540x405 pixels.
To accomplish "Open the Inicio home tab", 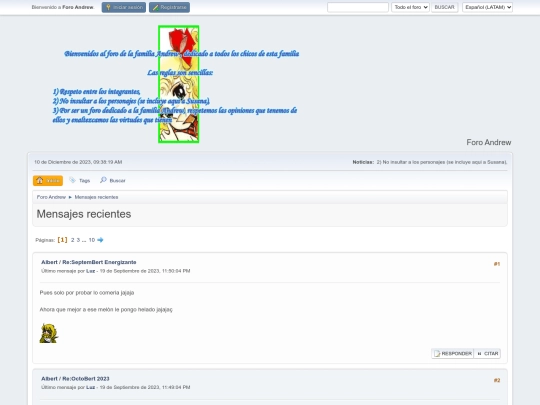I will coord(48,180).
